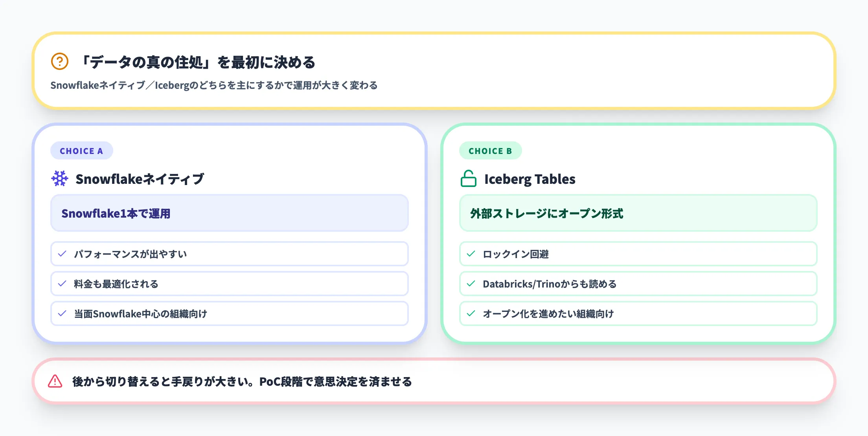Click the orange question mark icon

[x=60, y=62]
